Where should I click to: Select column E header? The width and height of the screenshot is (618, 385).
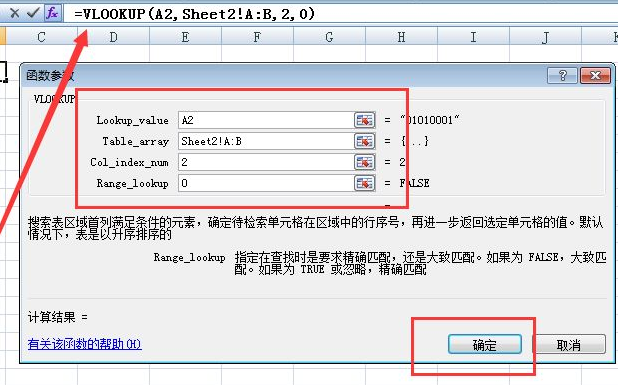(x=185, y=37)
